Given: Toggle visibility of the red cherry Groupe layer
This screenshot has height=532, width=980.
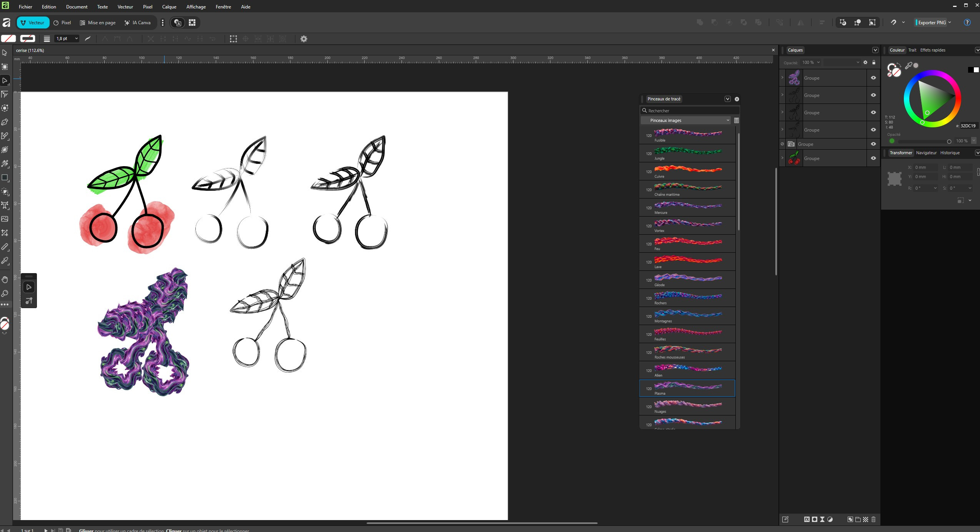Looking at the screenshot, I should pos(873,158).
